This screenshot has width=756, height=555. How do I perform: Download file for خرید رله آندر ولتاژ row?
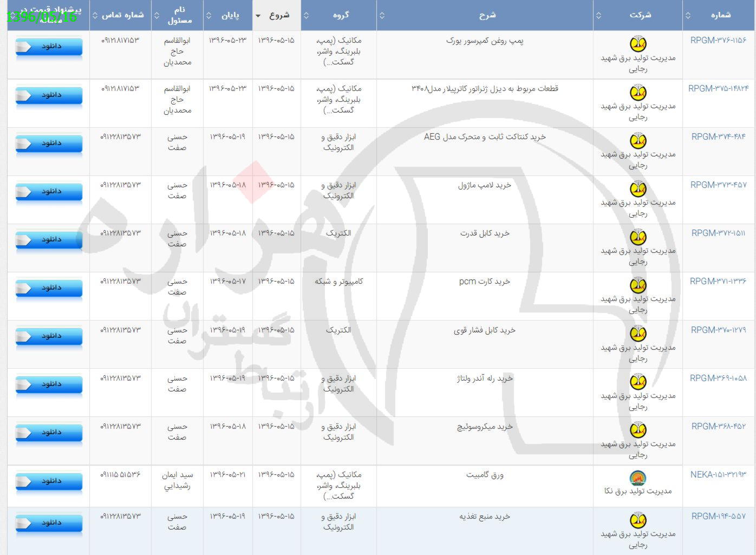click(49, 384)
